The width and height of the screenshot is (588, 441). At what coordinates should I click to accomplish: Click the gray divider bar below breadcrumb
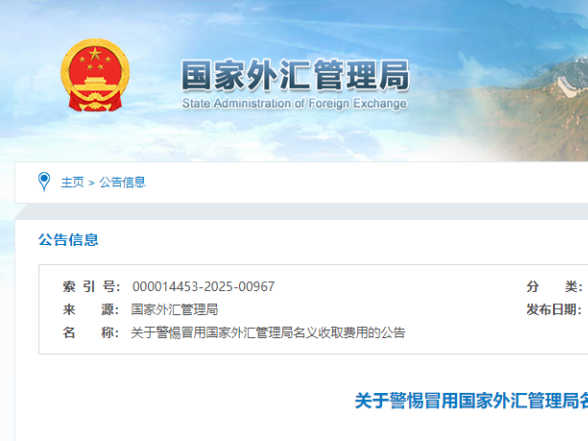click(x=301, y=212)
